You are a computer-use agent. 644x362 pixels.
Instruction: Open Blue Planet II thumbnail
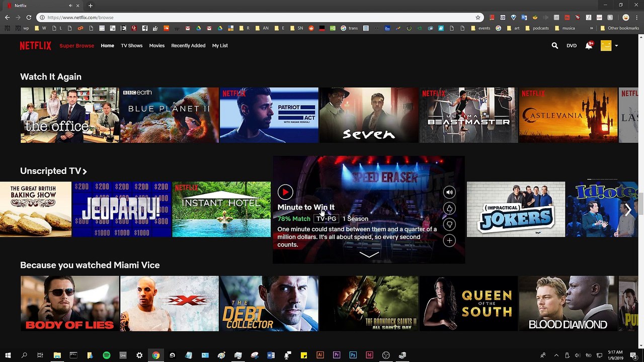(169, 115)
